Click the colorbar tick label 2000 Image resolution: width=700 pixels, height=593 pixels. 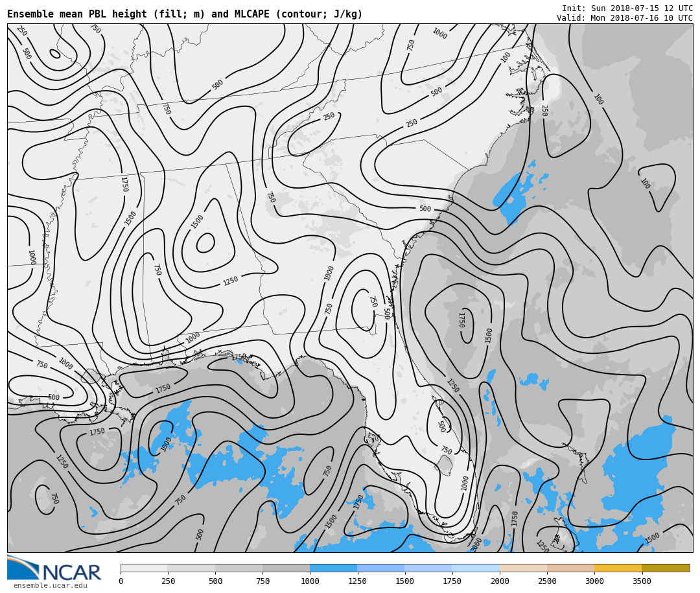click(500, 581)
